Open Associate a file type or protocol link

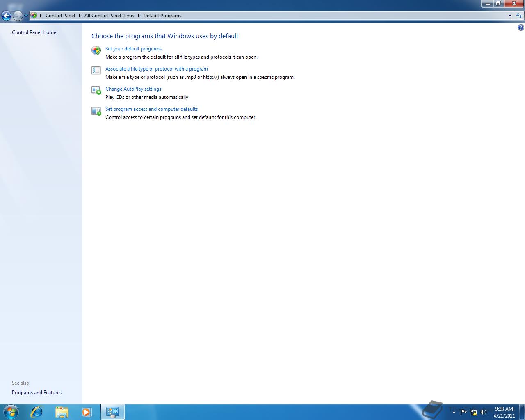(x=157, y=69)
